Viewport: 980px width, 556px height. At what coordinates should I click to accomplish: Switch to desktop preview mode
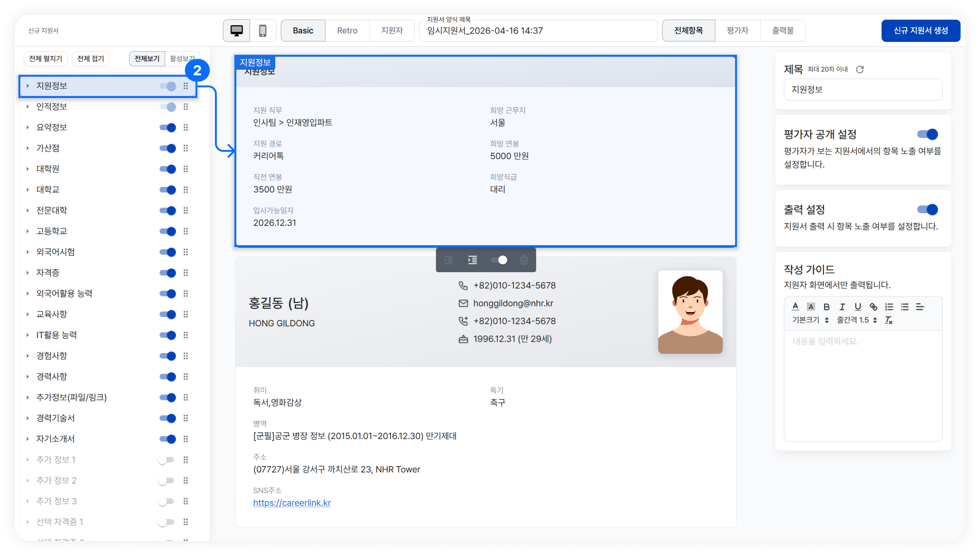pos(236,31)
